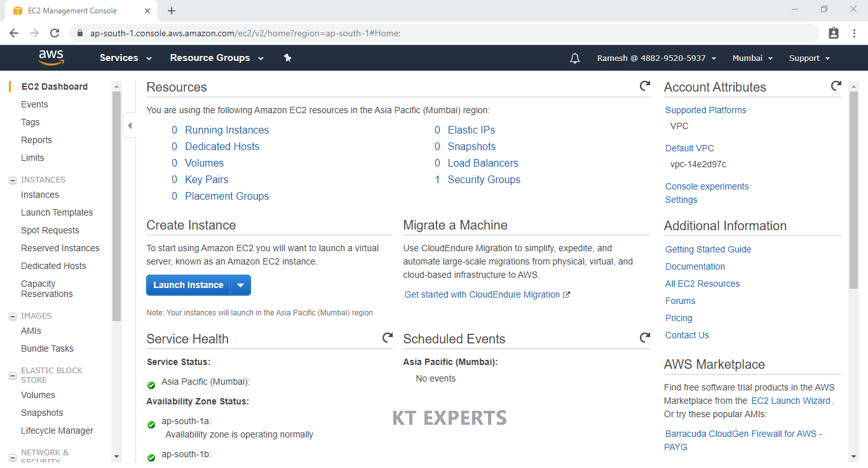This screenshot has height=468, width=868.
Task: Open Barracuda CloudGen Firewall for AWS link
Action: click(743, 440)
